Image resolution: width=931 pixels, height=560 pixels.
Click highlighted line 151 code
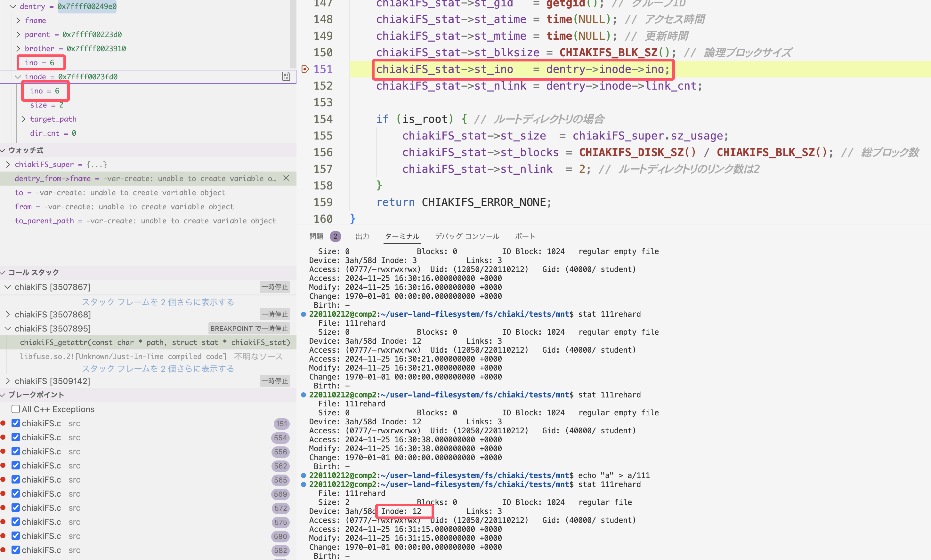coord(523,69)
